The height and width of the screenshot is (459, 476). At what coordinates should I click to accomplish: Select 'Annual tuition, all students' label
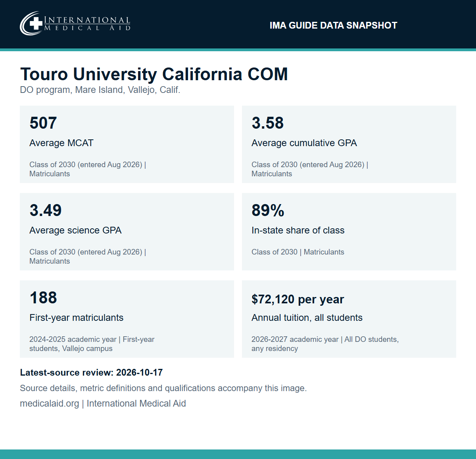coord(307,318)
